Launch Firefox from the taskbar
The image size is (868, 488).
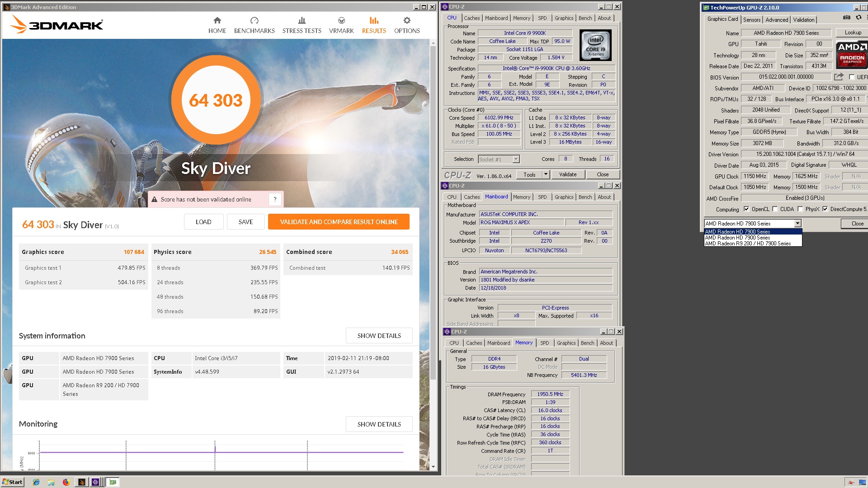coord(66,482)
